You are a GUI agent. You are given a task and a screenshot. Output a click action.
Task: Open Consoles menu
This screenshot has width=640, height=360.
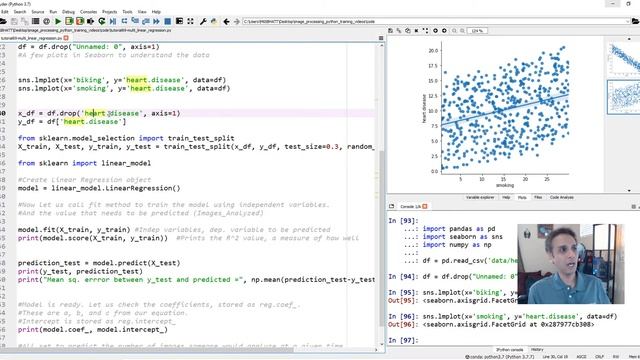(88, 12)
